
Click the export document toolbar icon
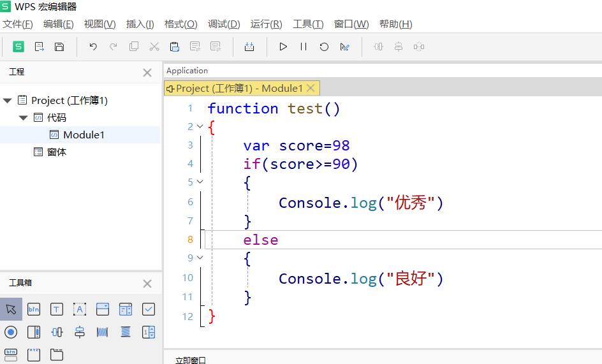click(39, 47)
